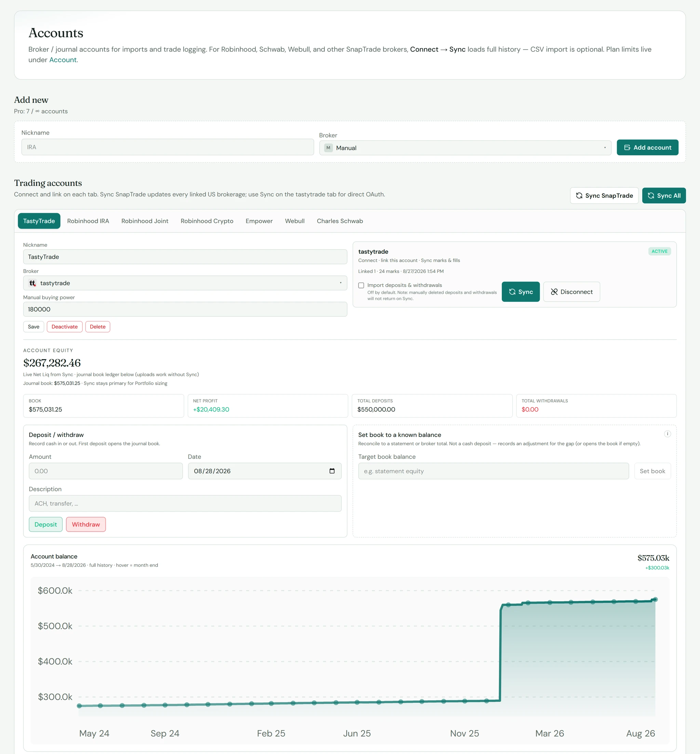The image size is (700, 754).
Task: Click the Disconnect button
Action: click(571, 292)
